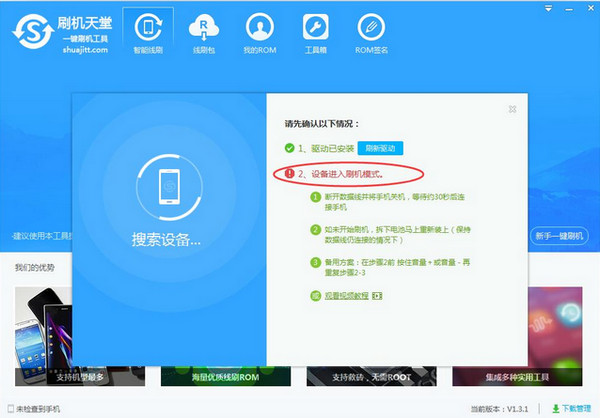The width and height of the screenshot is (600, 418).
Task: Click the shuajitt.com website text
Action: tap(85, 50)
